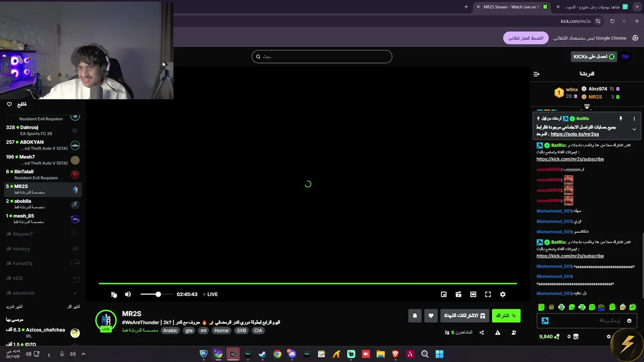Report stream with warning triangle icon
The image size is (644, 362).
coord(498,332)
